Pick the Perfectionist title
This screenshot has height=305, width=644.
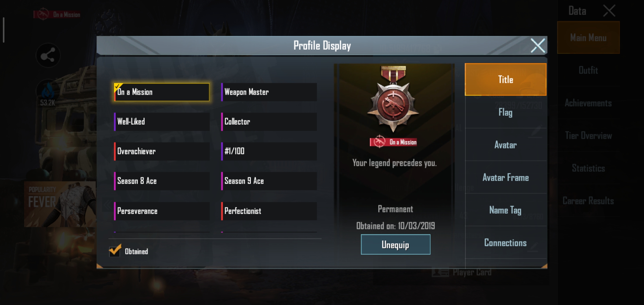tap(269, 211)
